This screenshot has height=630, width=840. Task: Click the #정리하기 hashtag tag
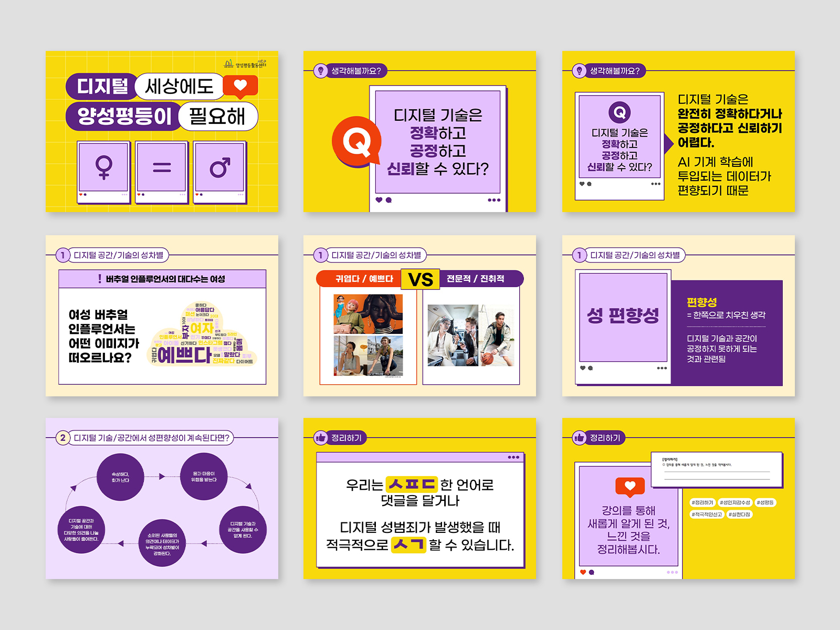point(702,502)
